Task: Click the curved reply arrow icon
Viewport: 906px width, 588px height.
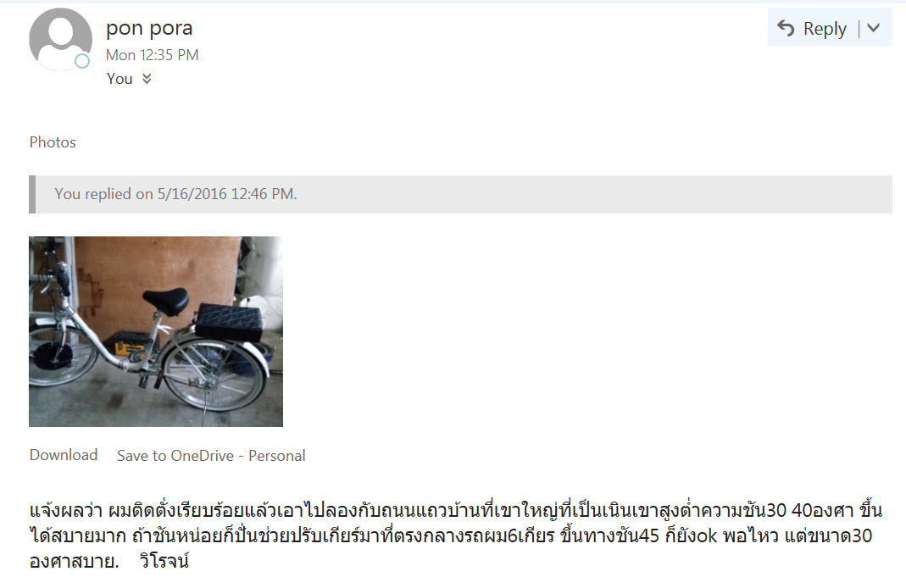Action: [x=786, y=28]
